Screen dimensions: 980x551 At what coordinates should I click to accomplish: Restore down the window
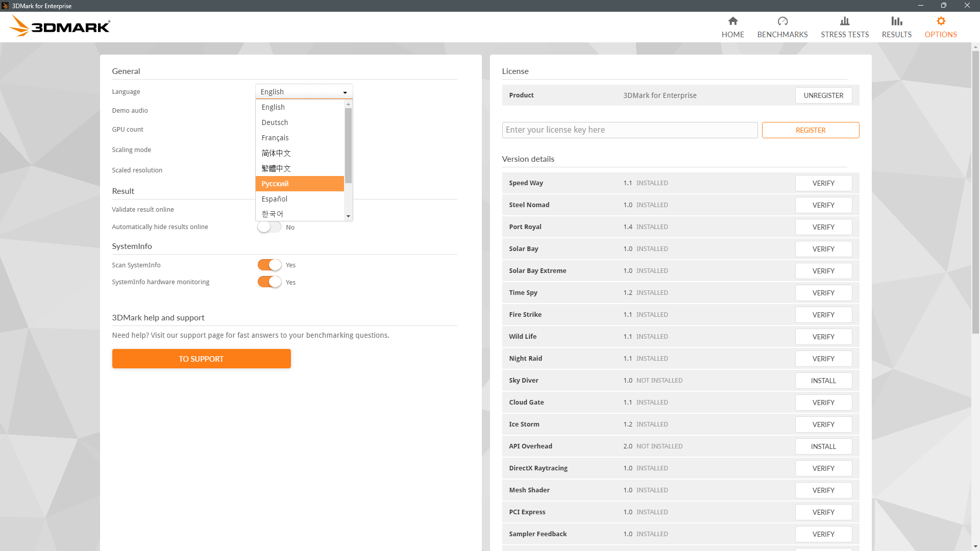pyautogui.click(x=943, y=6)
